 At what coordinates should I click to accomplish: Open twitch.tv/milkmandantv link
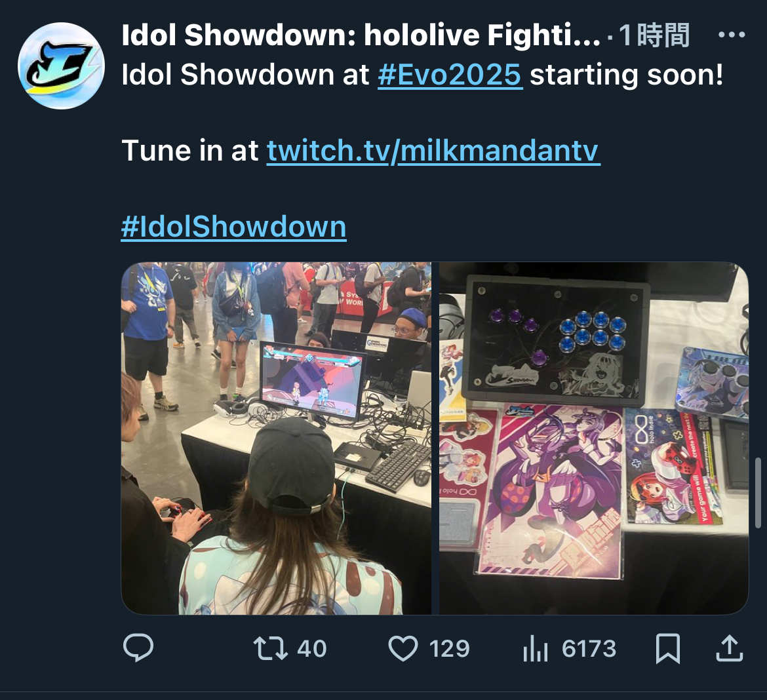pyautogui.click(x=433, y=151)
